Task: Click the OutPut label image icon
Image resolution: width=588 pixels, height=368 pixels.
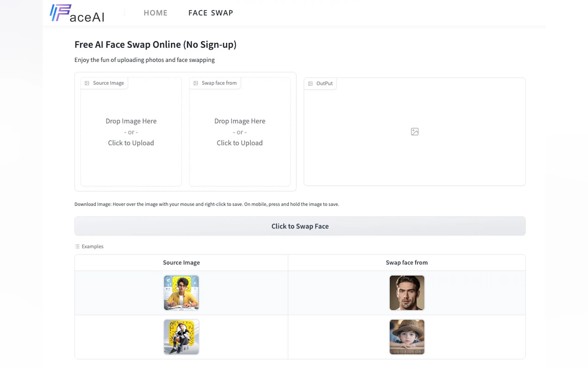Action: coord(310,84)
